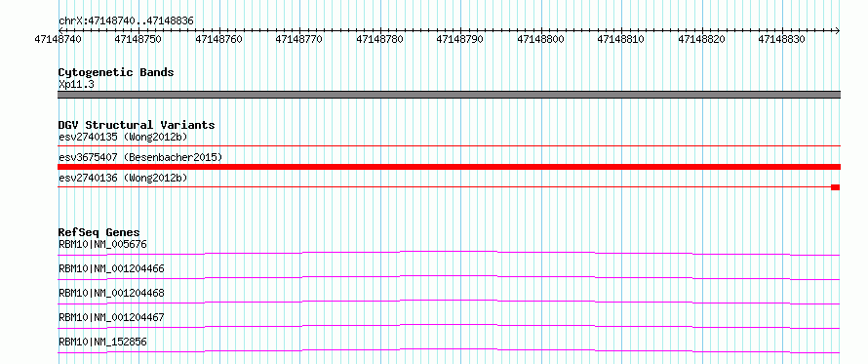Click ruler position 47148740

(58, 39)
